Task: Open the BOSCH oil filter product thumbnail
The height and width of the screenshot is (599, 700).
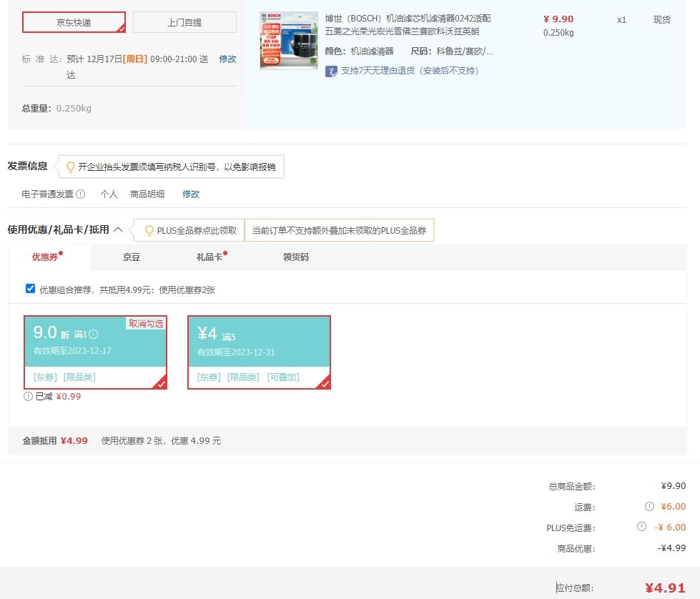Action: click(x=289, y=41)
